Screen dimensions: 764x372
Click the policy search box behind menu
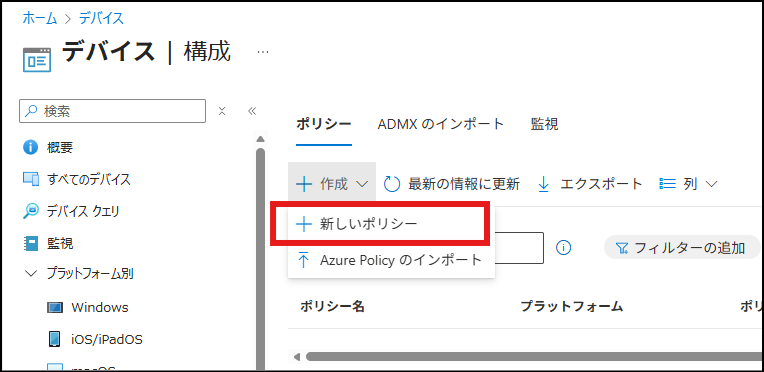[519, 248]
